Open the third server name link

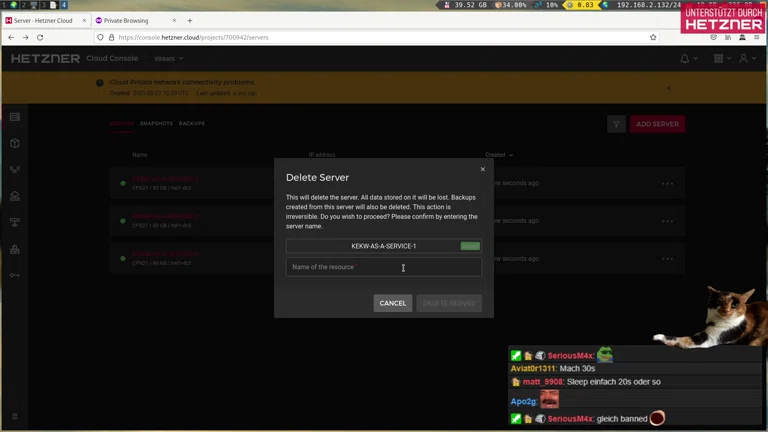pos(165,254)
